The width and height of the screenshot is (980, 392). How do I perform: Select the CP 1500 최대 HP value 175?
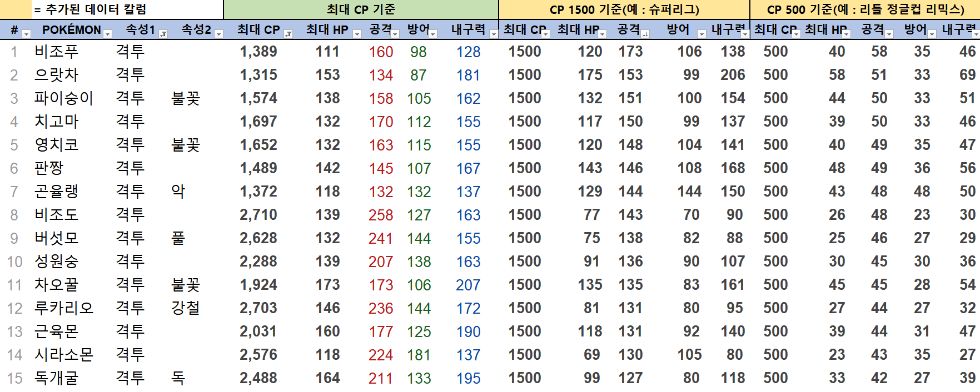pyautogui.click(x=590, y=75)
